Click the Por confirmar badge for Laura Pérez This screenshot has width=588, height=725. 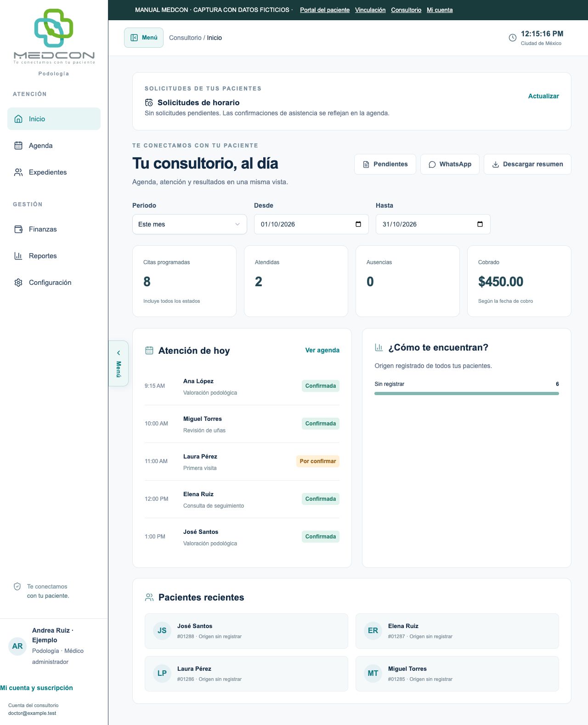pyautogui.click(x=318, y=461)
